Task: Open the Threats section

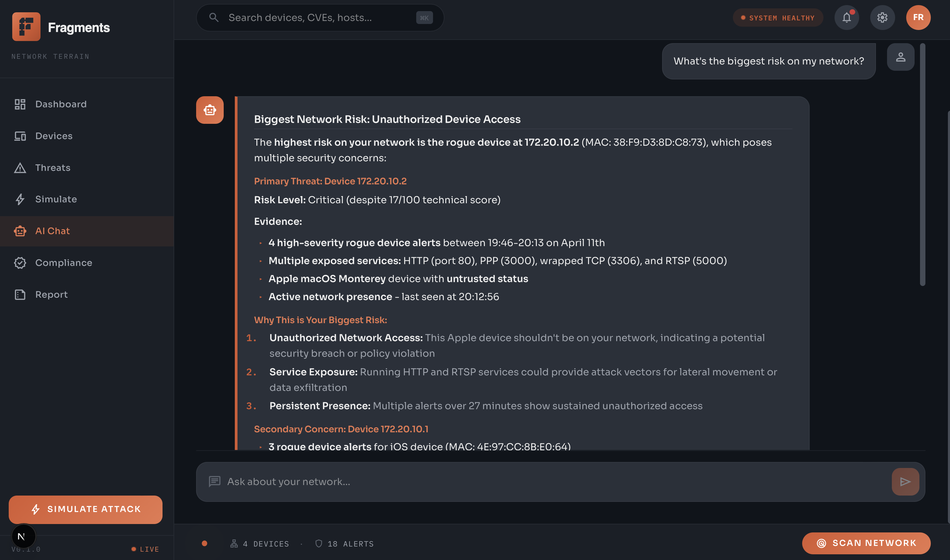Action: pyautogui.click(x=52, y=168)
